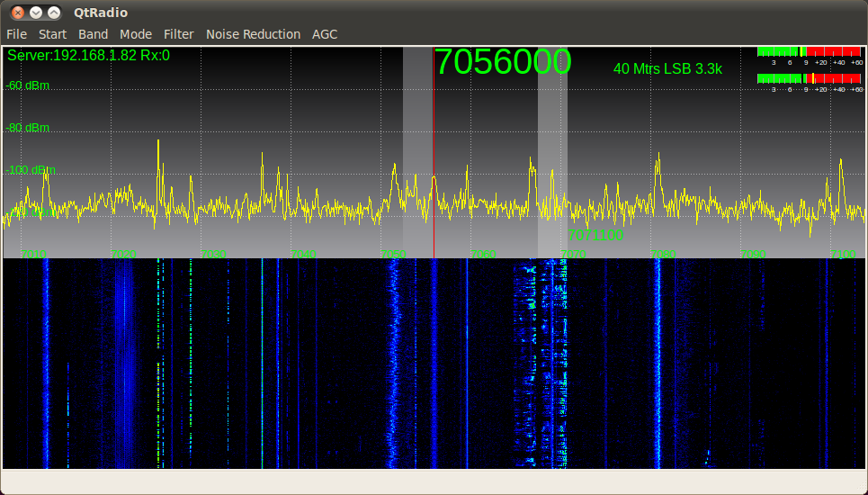Open the AGC menu
Viewport: 868px width, 495px height.
click(x=325, y=34)
